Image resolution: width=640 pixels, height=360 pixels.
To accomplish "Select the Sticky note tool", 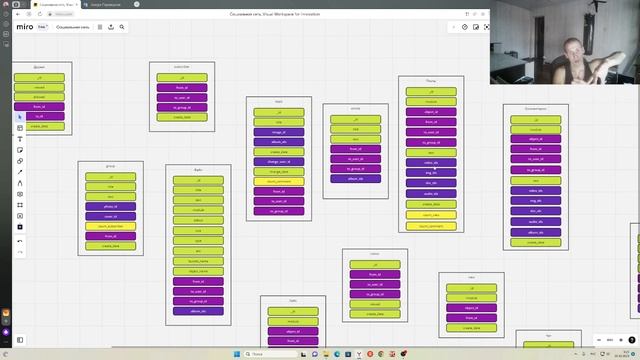I will click(20, 150).
